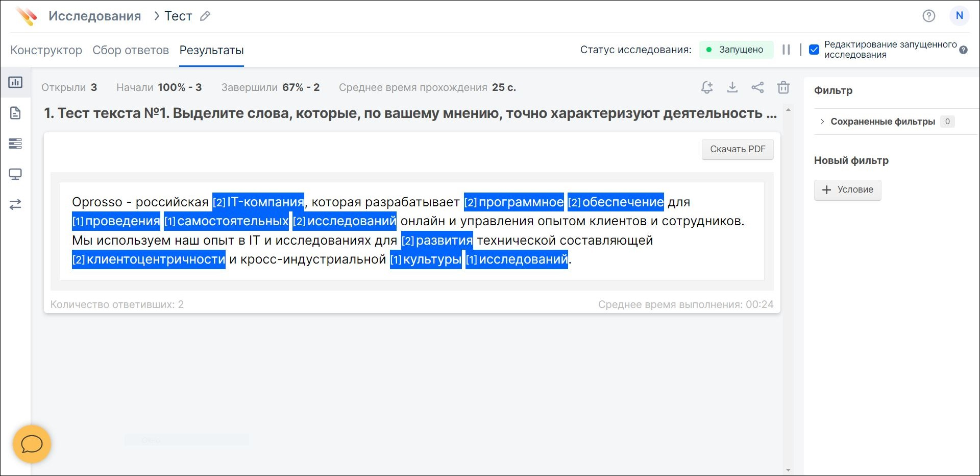Screen dimensions: 980x476
Task: Open the user profile avatar N
Action: point(959,16)
